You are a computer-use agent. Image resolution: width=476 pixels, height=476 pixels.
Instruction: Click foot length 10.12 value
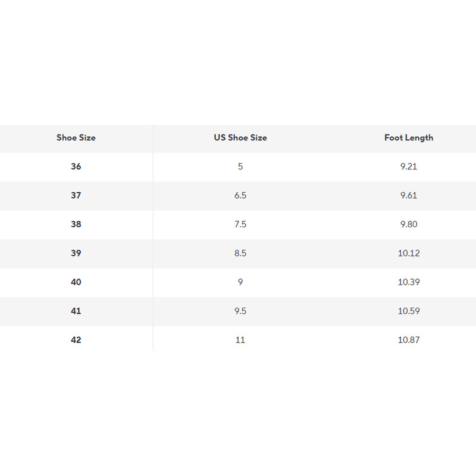(x=409, y=253)
